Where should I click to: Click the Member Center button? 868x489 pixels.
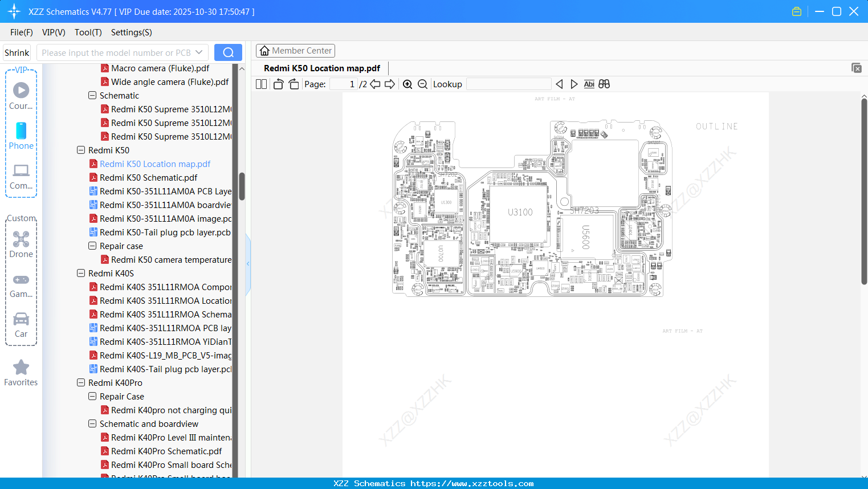295,51
